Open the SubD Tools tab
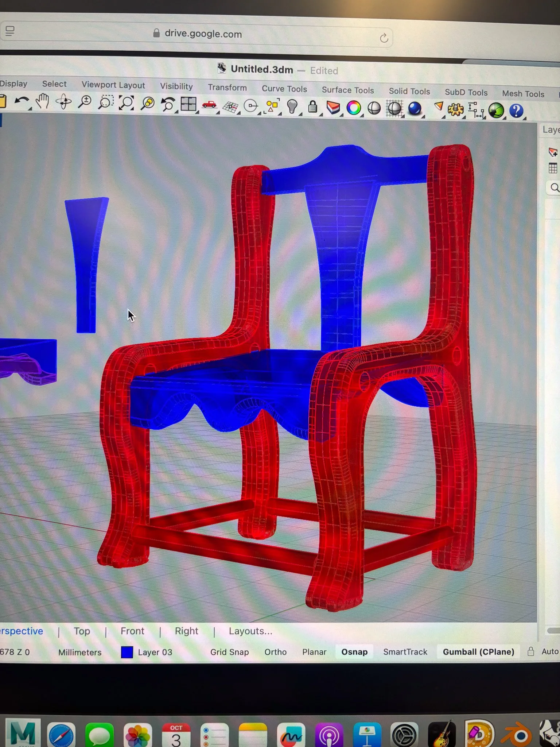The height and width of the screenshot is (747, 560). tap(466, 92)
